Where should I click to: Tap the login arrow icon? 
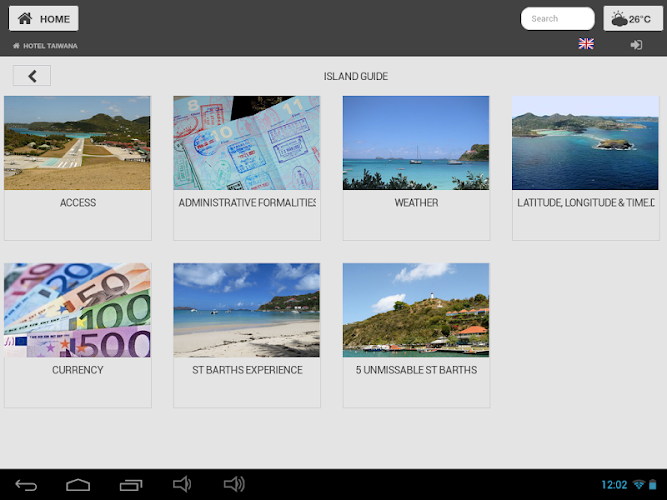pos(636,45)
